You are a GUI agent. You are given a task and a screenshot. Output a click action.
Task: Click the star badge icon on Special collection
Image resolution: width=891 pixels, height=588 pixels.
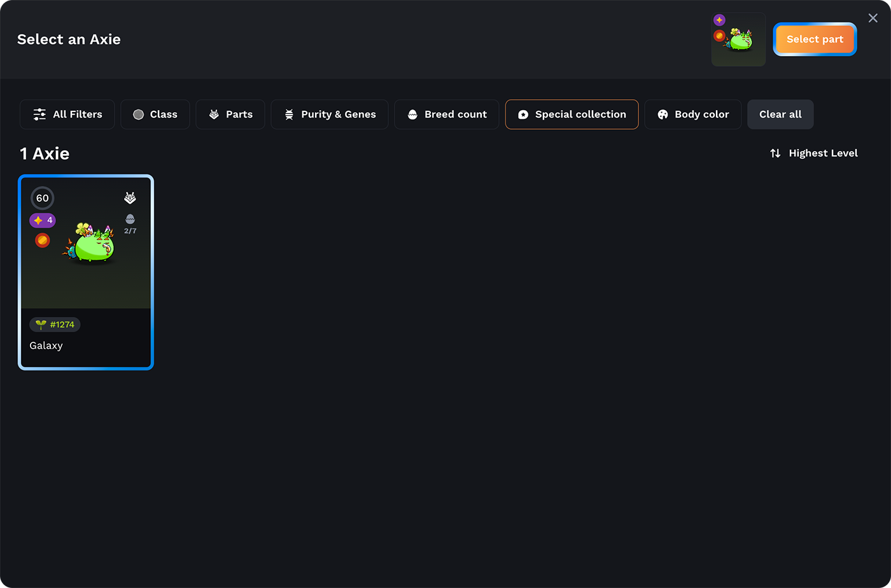point(523,115)
